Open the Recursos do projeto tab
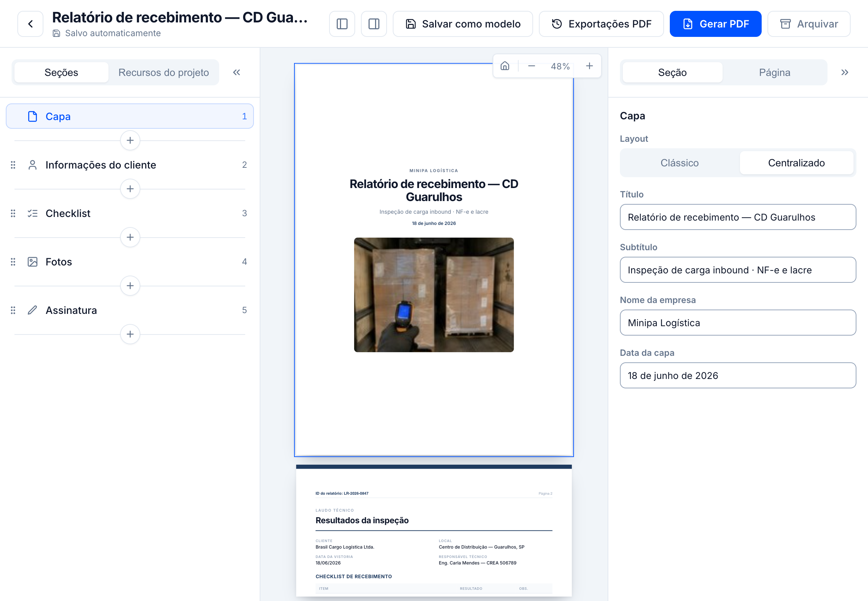Image resolution: width=868 pixels, height=601 pixels. click(x=163, y=72)
